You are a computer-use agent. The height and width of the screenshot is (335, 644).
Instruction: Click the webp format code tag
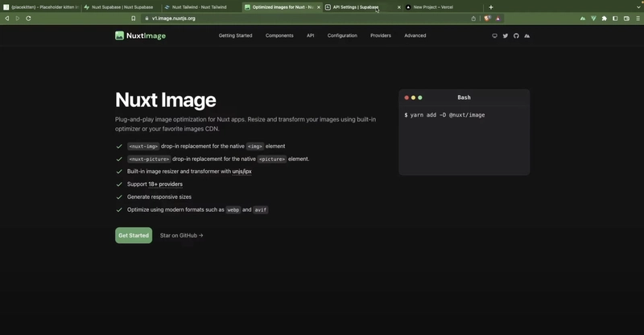pyautogui.click(x=233, y=210)
